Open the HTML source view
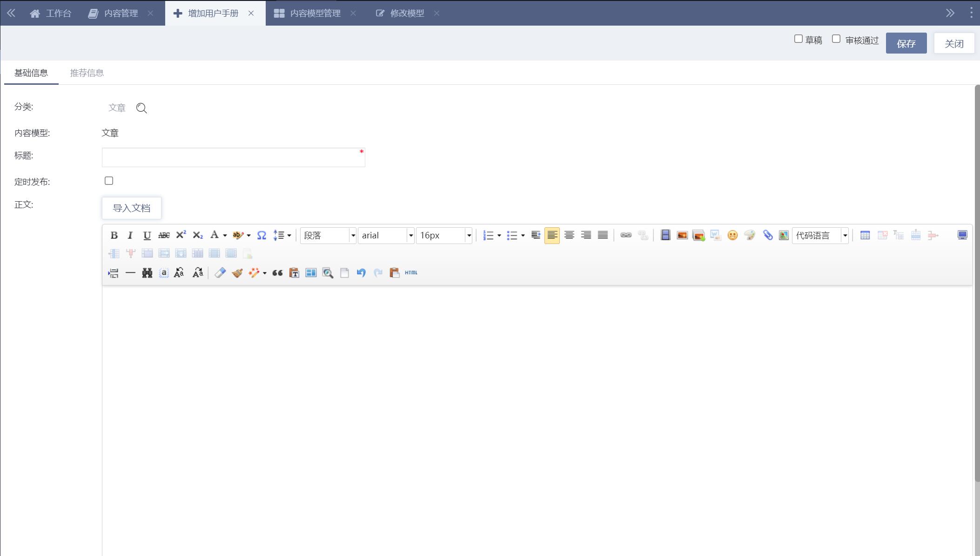The width and height of the screenshot is (980, 556). coord(411,273)
